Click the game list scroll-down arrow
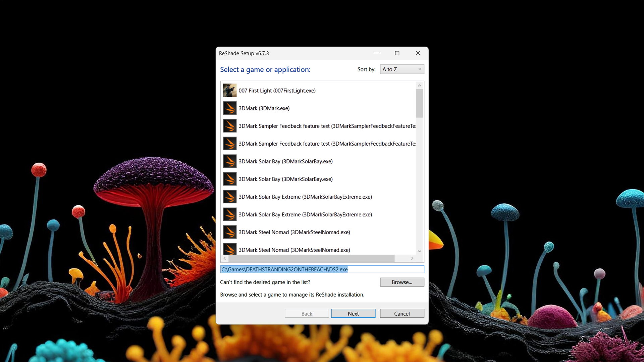Viewport: 644px width, 362px height. (x=420, y=251)
